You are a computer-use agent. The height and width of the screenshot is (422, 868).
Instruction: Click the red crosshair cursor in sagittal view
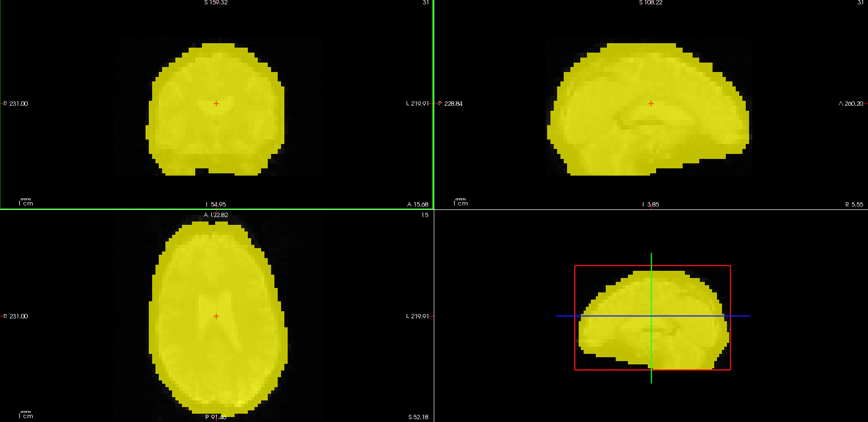tap(651, 104)
